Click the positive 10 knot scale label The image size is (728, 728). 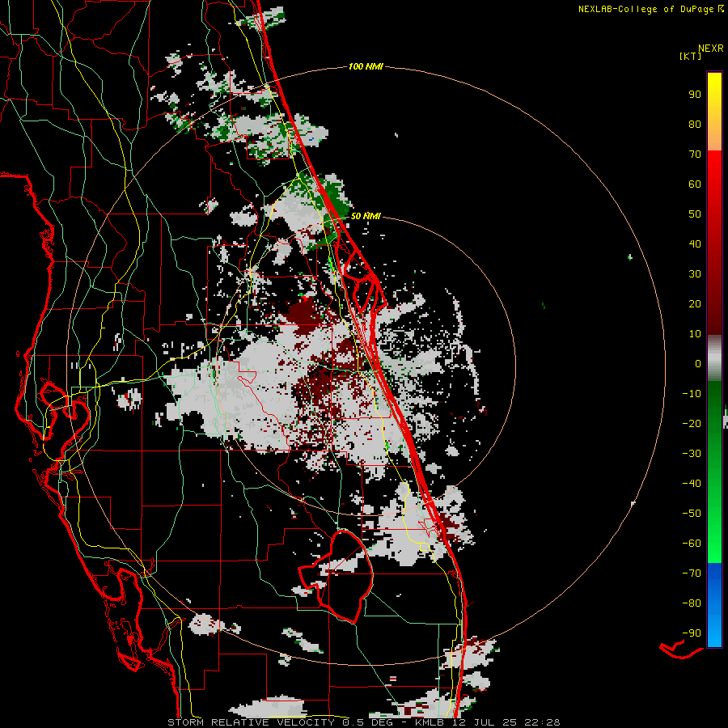click(695, 334)
